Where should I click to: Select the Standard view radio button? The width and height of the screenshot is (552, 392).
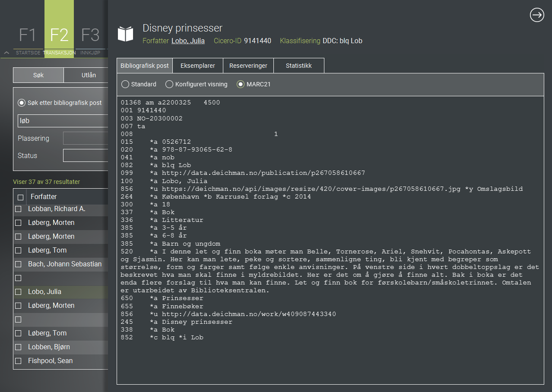coord(125,84)
